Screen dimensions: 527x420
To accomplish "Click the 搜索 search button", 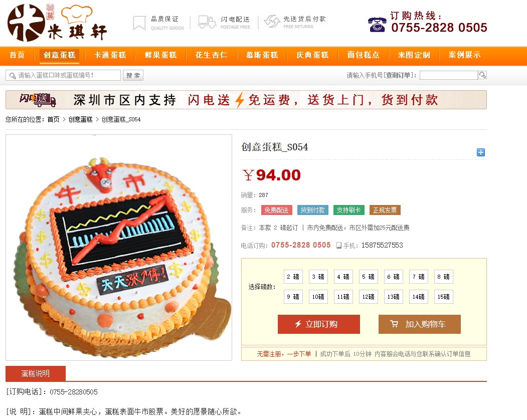I will tap(133, 75).
